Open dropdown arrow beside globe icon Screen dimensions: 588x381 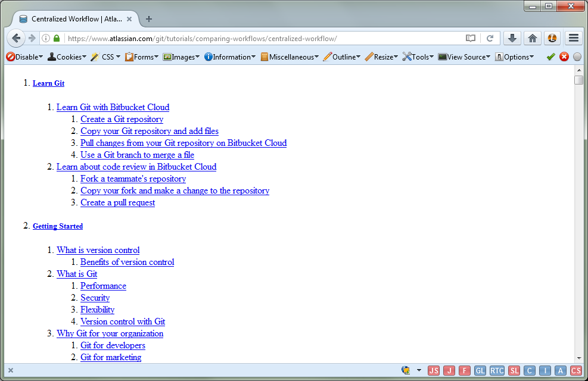point(419,370)
